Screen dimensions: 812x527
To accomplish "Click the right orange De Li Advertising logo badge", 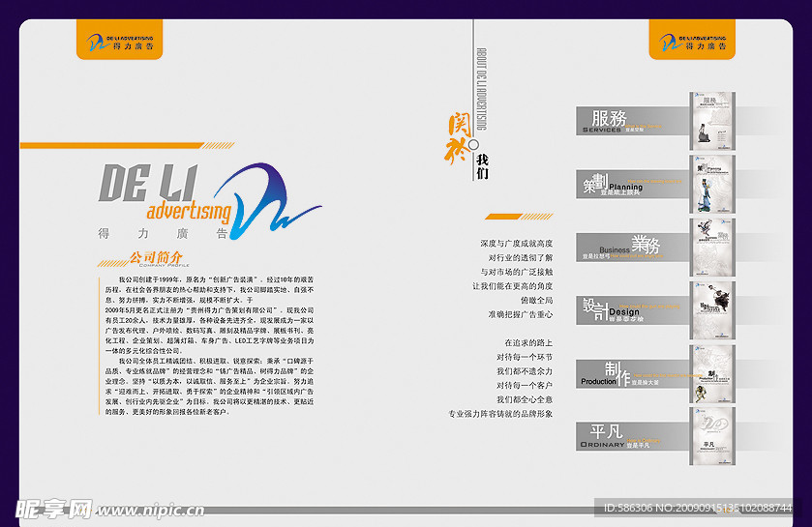I will point(692,40).
